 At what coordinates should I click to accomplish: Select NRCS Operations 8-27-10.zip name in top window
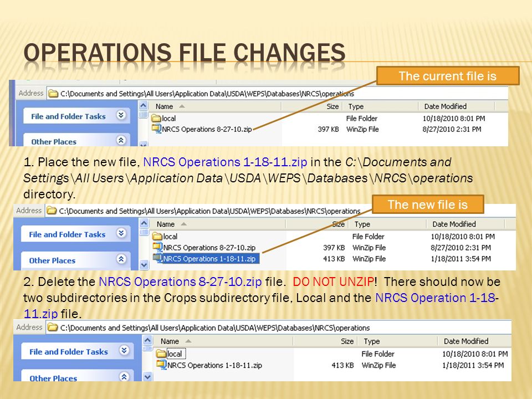point(207,129)
